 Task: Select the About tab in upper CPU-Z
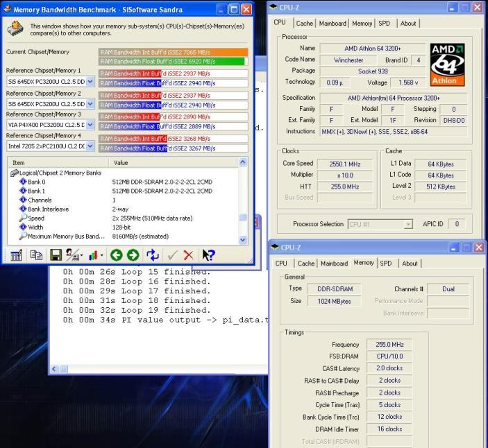(408, 24)
